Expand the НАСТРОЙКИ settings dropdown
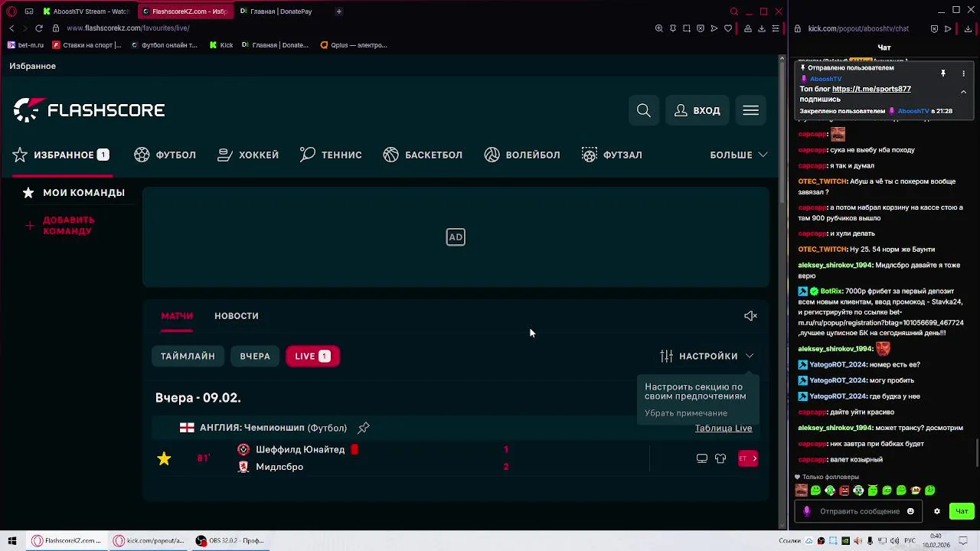980x551 pixels. pos(707,356)
